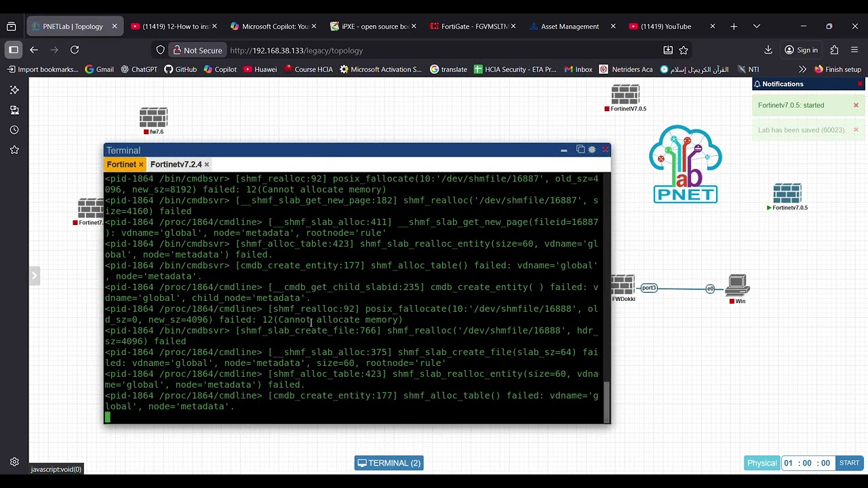Viewport: 868px width, 488px height.
Task: Open the history clock sidebar icon
Action: (14, 129)
